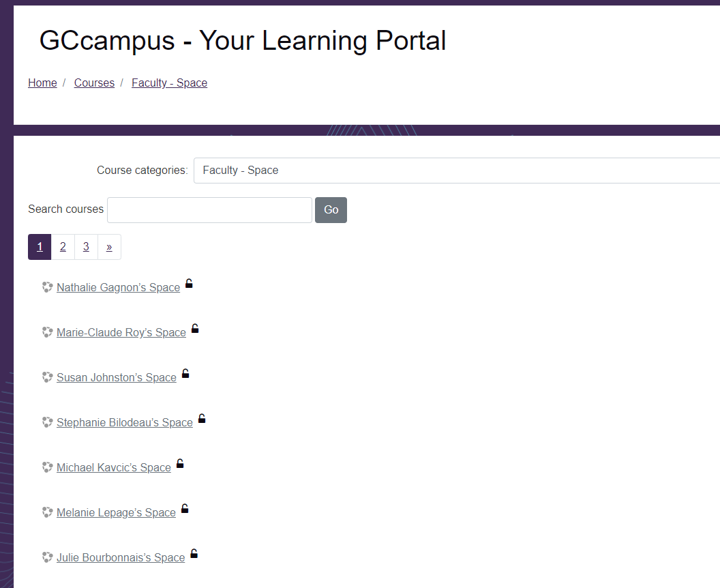This screenshot has width=720, height=588.
Task: Open the Courses breadcrumb link
Action: pyautogui.click(x=94, y=83)
